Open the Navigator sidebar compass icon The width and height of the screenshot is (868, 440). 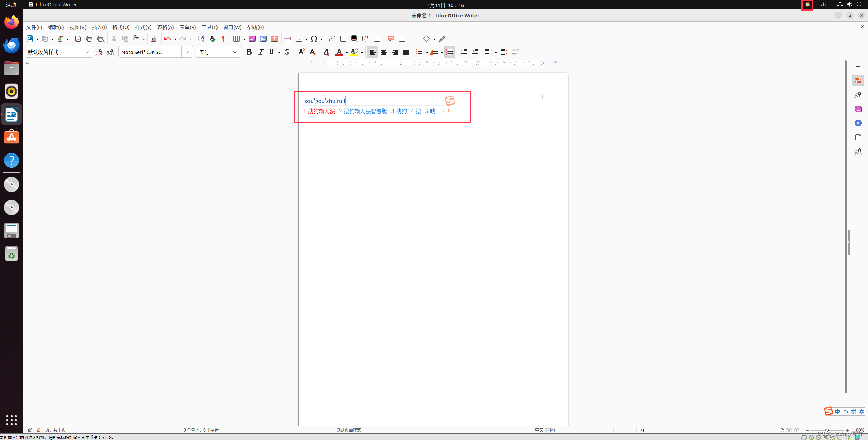tap(858, 123)
